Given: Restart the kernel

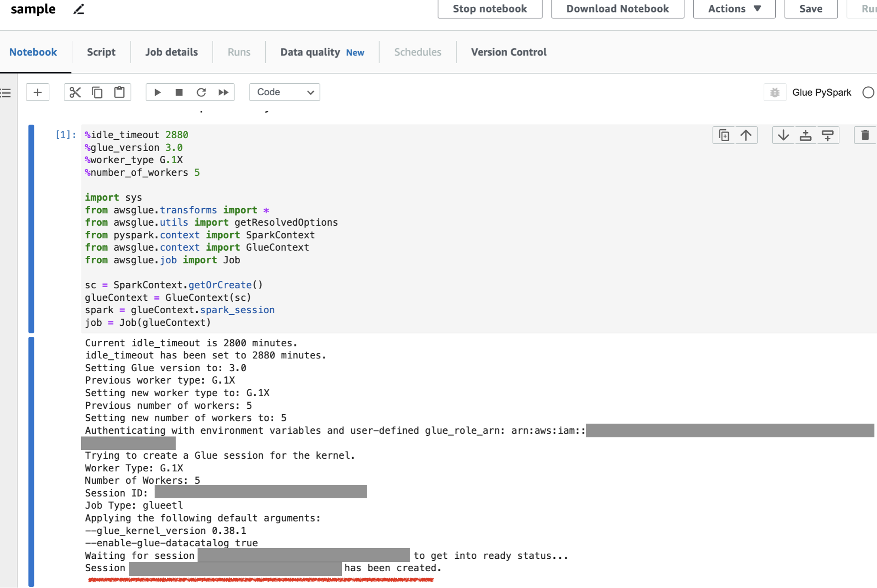Looking at the screenshot, I should pos(201,92).
